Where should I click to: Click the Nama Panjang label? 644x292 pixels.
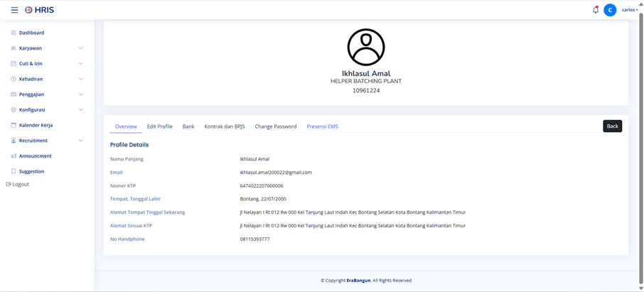[127, 159]
